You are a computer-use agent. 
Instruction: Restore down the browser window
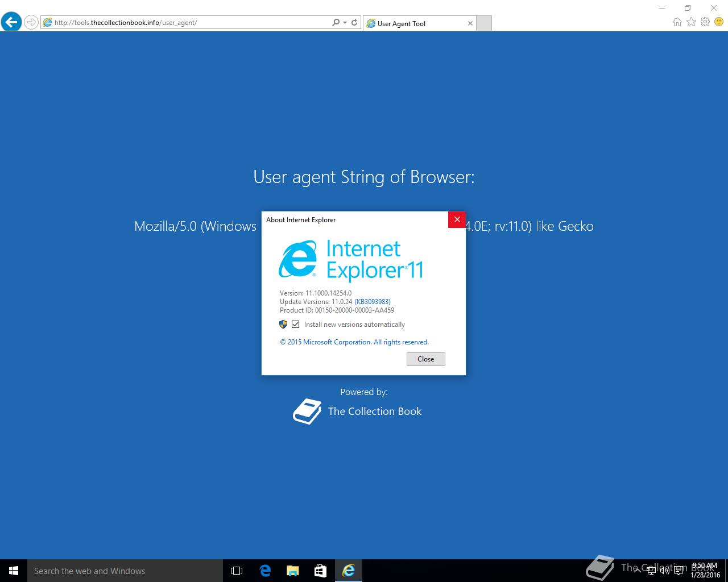pyautogui.click(x=687, y=8)
